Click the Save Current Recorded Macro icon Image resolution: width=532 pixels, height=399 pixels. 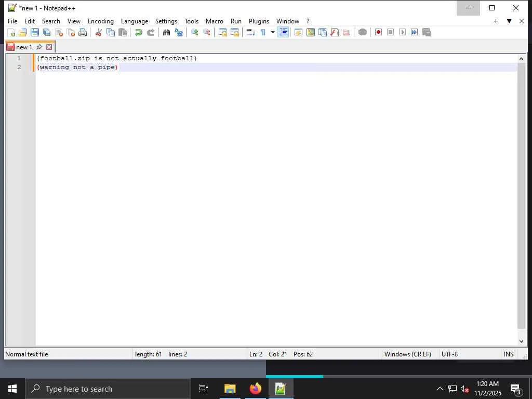(427, 32)
